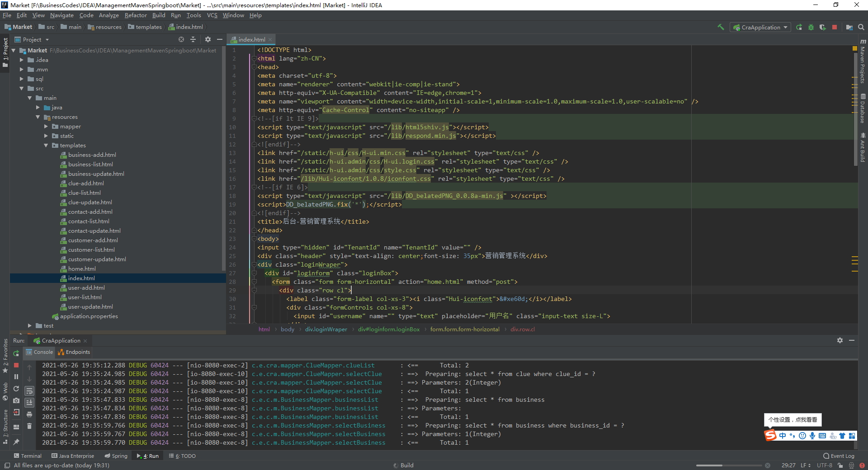Image resolution: width=868 pixels, height=470 pixels.
Task: Open the Terminal tool window
Action: point(28,456)
